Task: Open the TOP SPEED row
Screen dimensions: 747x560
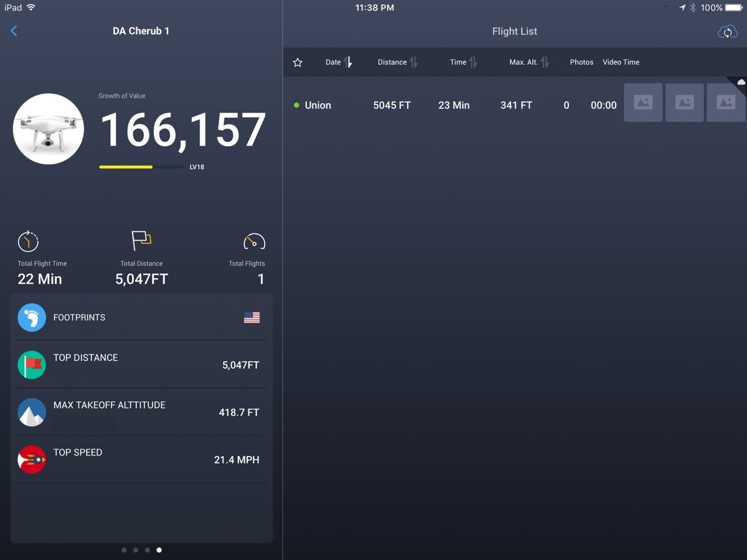Action: pos(141,460)
